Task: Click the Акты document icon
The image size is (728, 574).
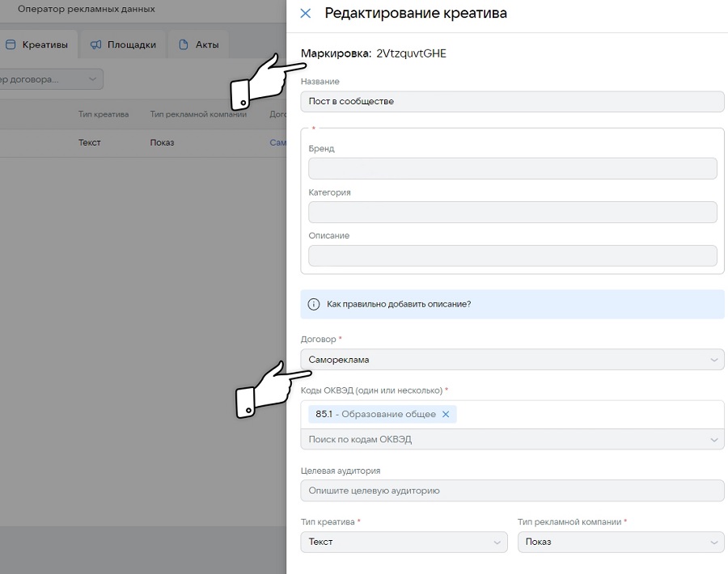Action: (x=184, y=45)
